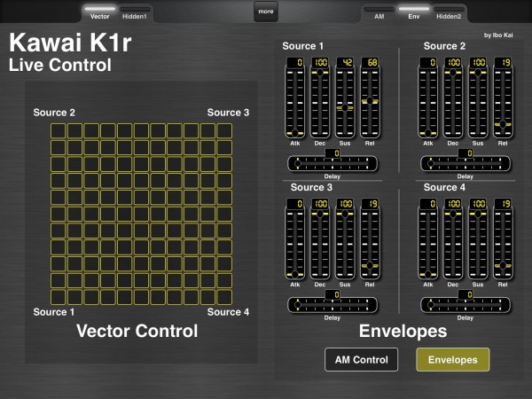The image size is (532, 399).
Task: Select vector grid cell nearest Source 3 corner
Action: click(x=224, y=131)
